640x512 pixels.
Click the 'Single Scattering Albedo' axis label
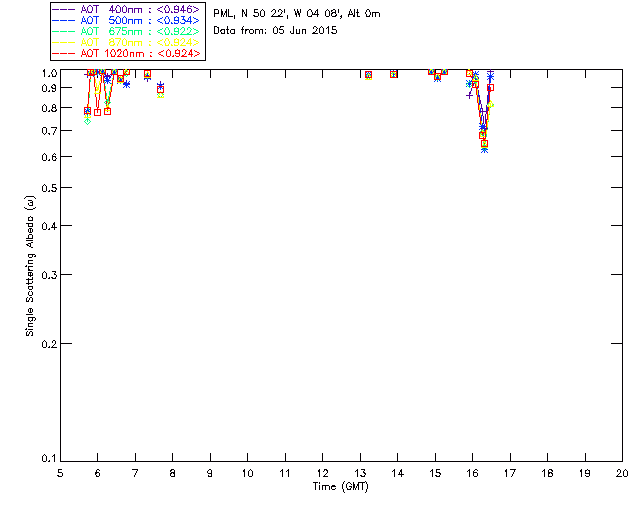click(30, 266)
